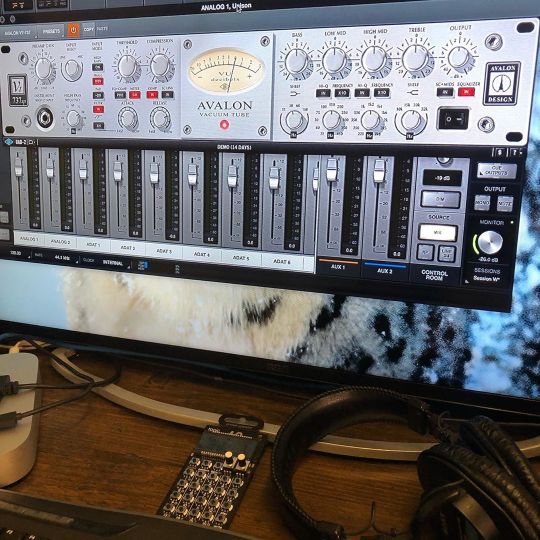Click the AUX 1 return fader
Image resolution: width=540 pixels, height=540 pixels.
[331, 169]
